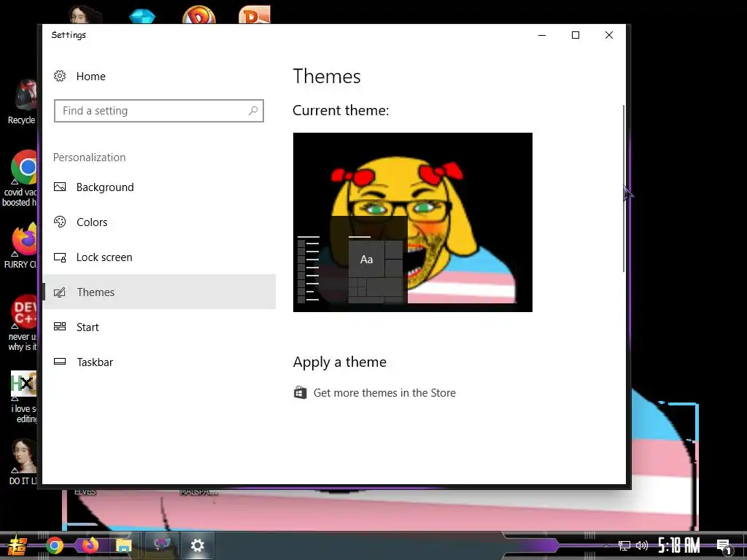Screen dimensions: 747x560
Task: Select the Themes page
Action: coord(158,292)
